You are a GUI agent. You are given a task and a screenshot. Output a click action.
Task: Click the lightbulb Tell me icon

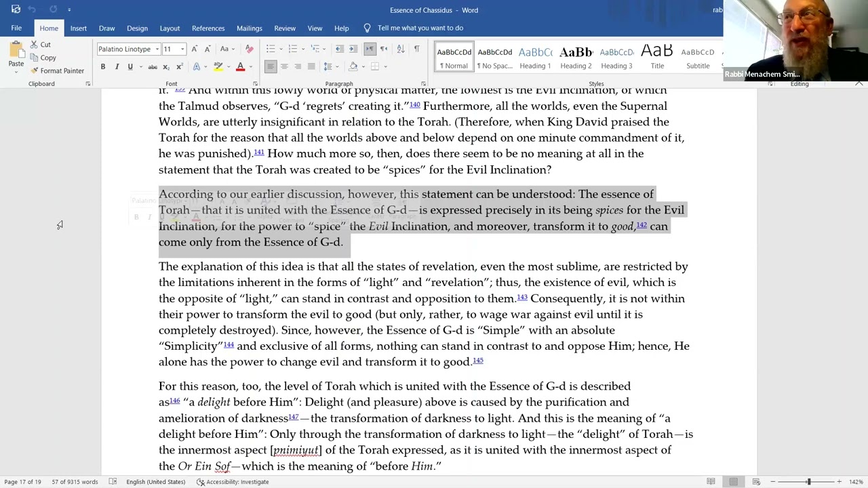tap(367, 28)
